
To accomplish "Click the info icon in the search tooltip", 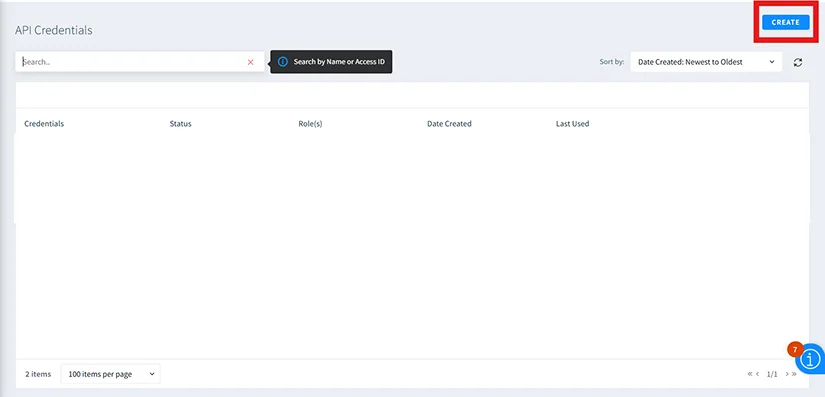I will tap(283, 62).
